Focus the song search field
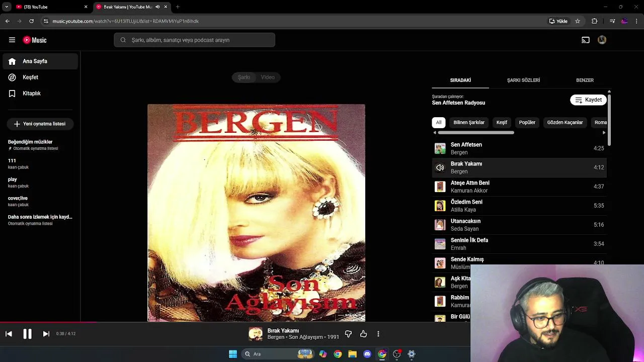This screenshot has width=644, height=362. pos(194,40)
